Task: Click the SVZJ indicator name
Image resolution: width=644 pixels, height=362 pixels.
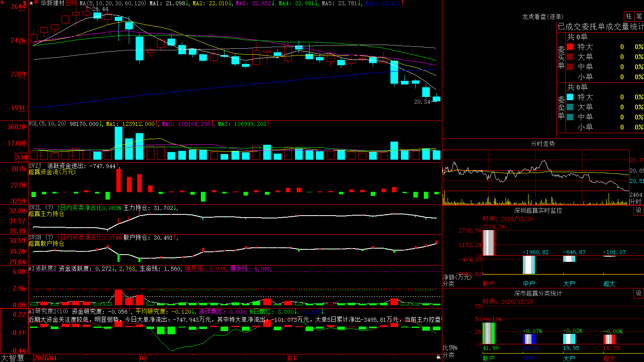Action: pyautogui.click(x=35, y=166)
